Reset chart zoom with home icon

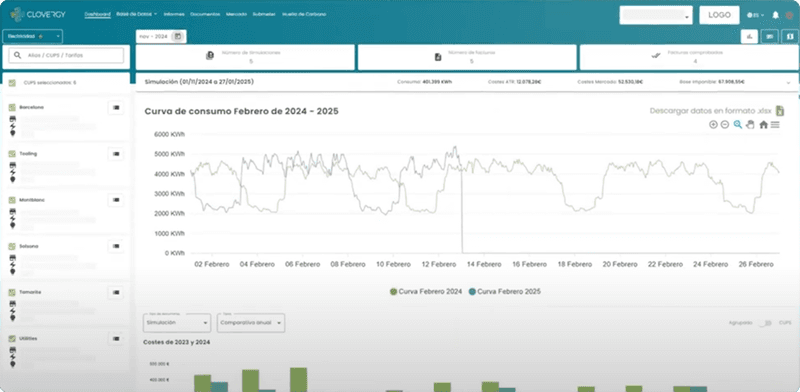point(763,125)
